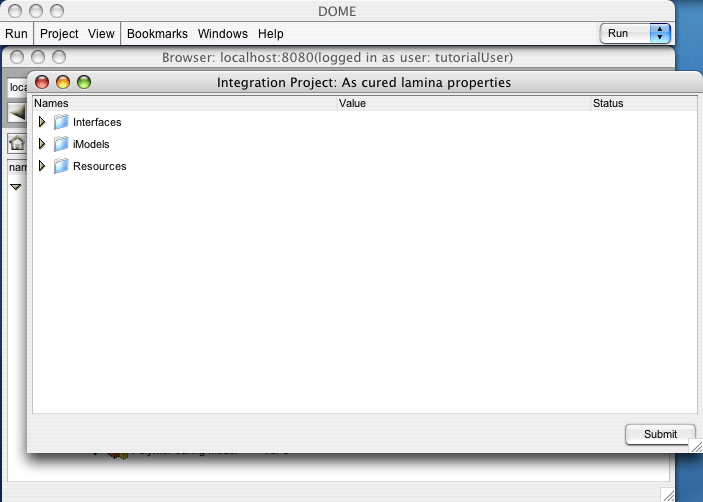Collapse the expanded triangle in Browser window
This screenshot has width=703, height=502.
point(16,187)
